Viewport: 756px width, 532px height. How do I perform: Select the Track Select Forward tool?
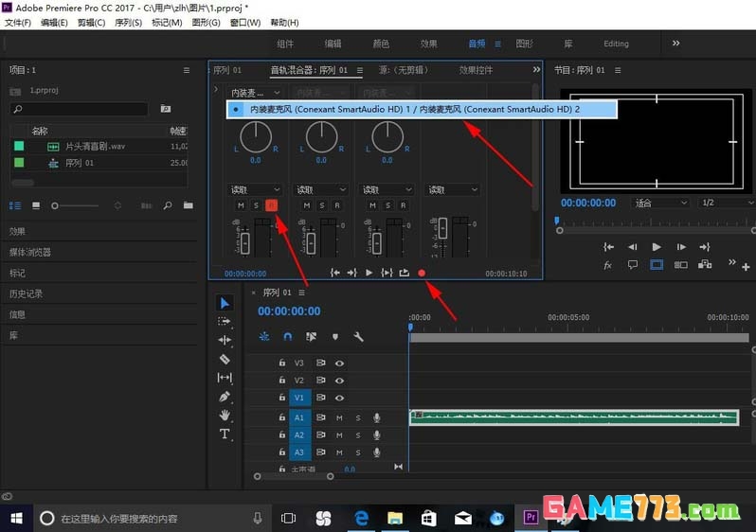pyautogui.click(x=225, y=322)
